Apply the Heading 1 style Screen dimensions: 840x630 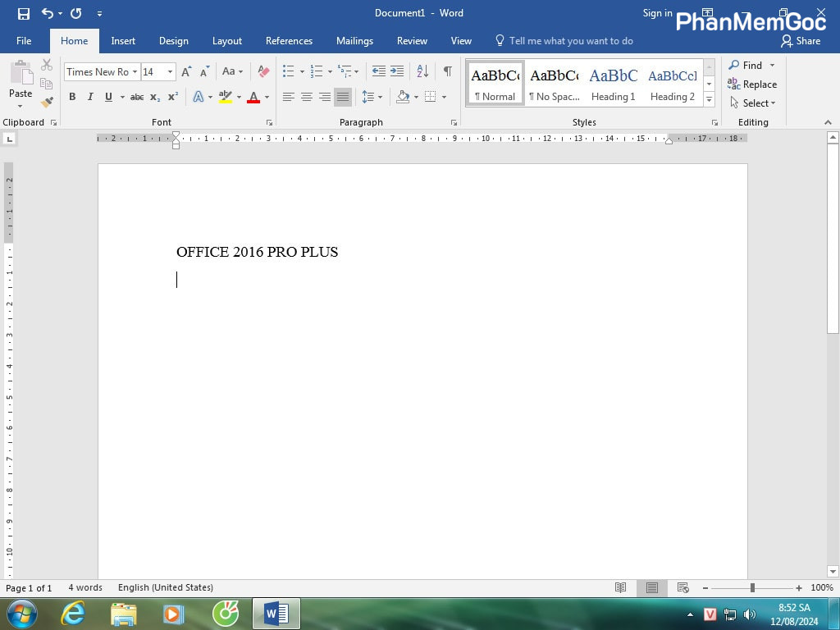613,84
